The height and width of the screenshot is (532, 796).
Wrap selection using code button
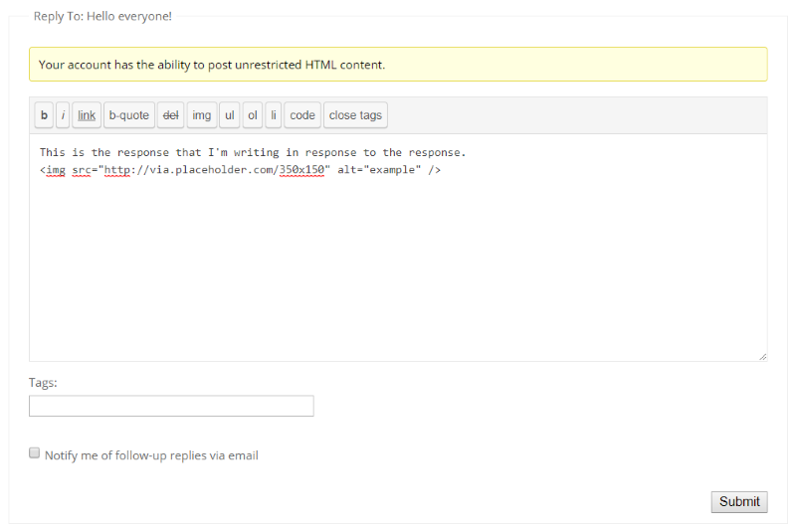click(302, 115)
